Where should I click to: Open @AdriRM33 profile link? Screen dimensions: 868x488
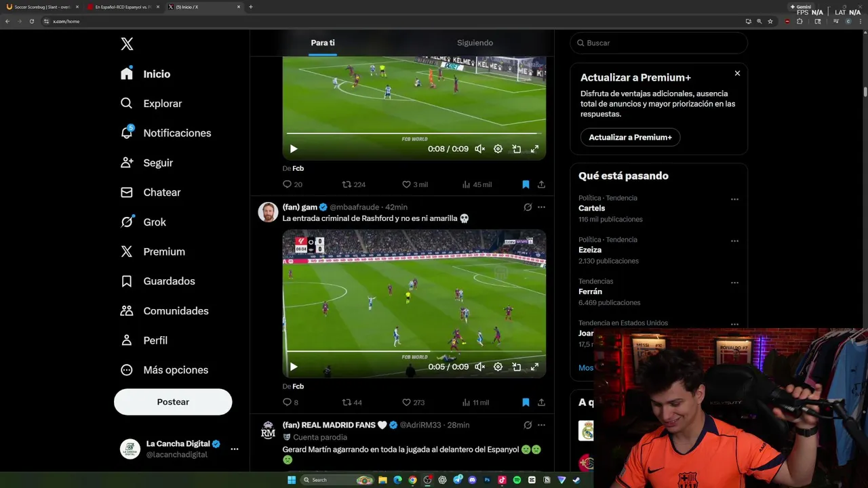420,425
